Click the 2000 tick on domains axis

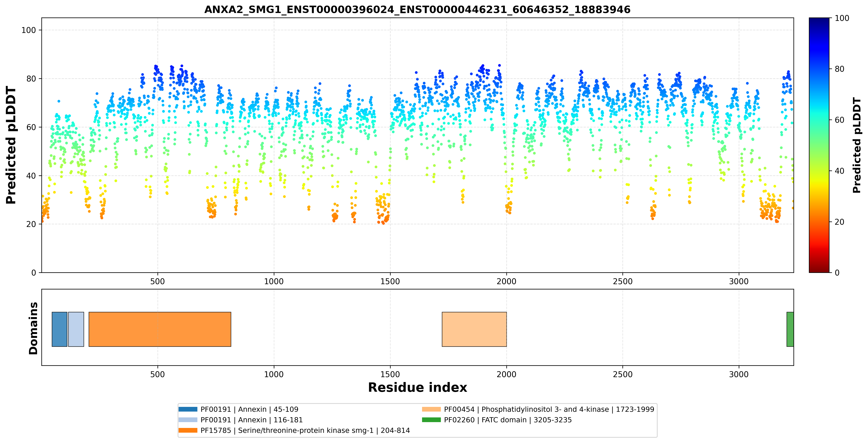click(507, 374)
